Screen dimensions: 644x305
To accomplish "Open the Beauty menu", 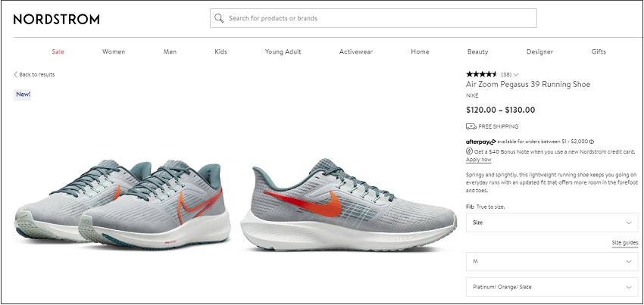I will pyautogui.click(x=477, y=51).
